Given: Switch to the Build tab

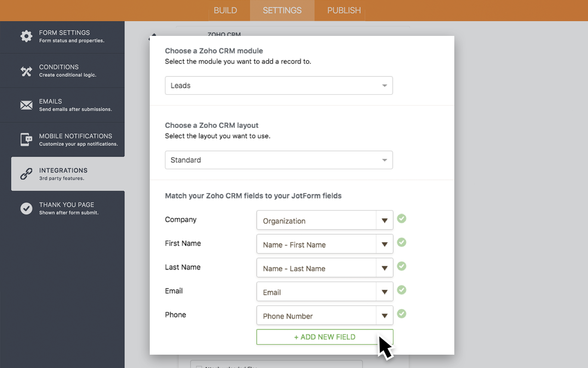Looking at the screenshot, I should pos(226,11).
